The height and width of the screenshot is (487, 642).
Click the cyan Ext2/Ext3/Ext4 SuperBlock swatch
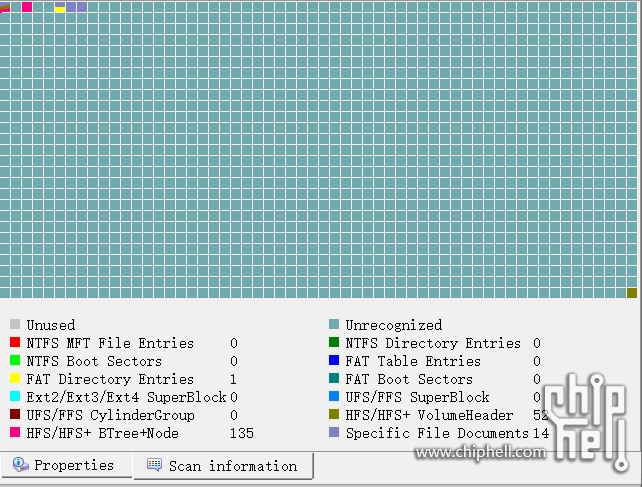click(x=15, y=397)
